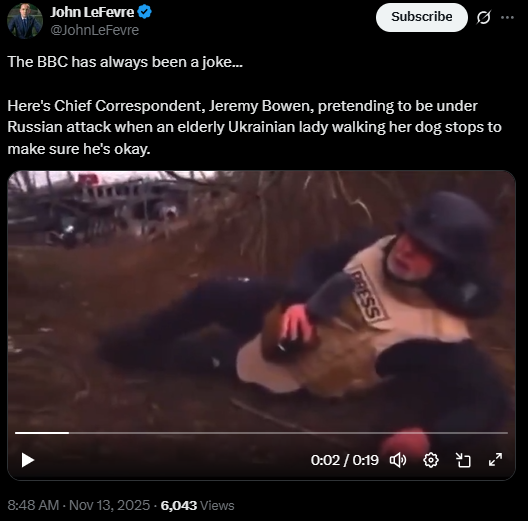The image size is (528, 521).
Task: Play the embedded video
Action: 28,460
